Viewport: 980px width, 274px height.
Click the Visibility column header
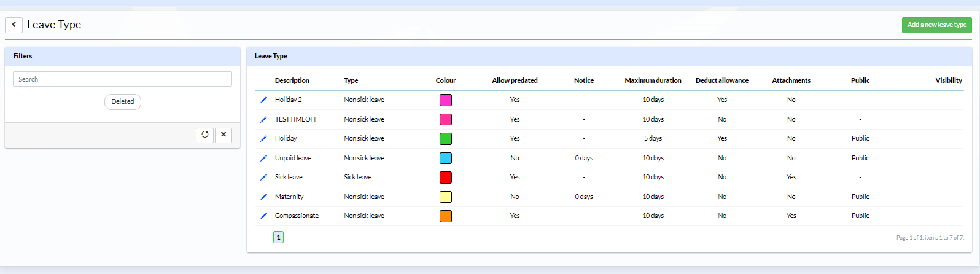click(x=949, y=80)
